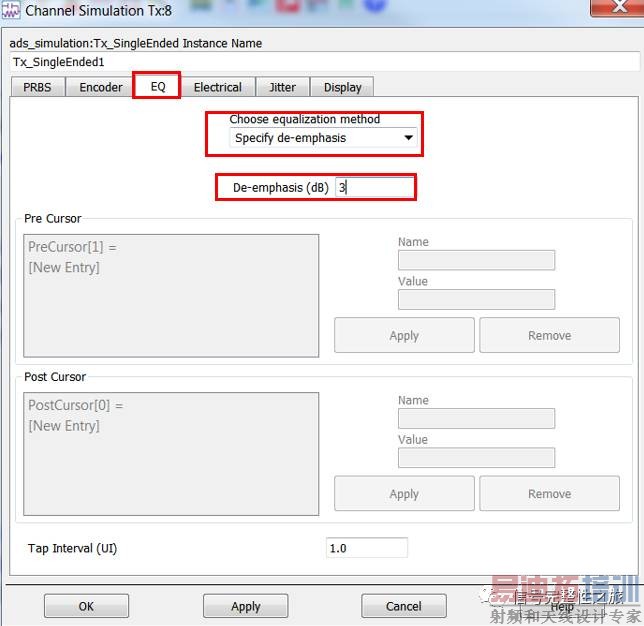Click Remove in the Pre Cursor group

pyautogui.click(x=550, y=335)
